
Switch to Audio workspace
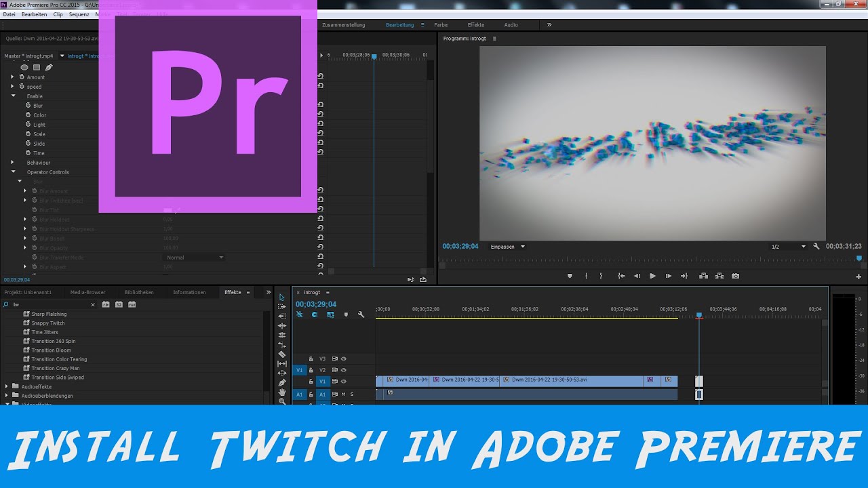[511, 25]
